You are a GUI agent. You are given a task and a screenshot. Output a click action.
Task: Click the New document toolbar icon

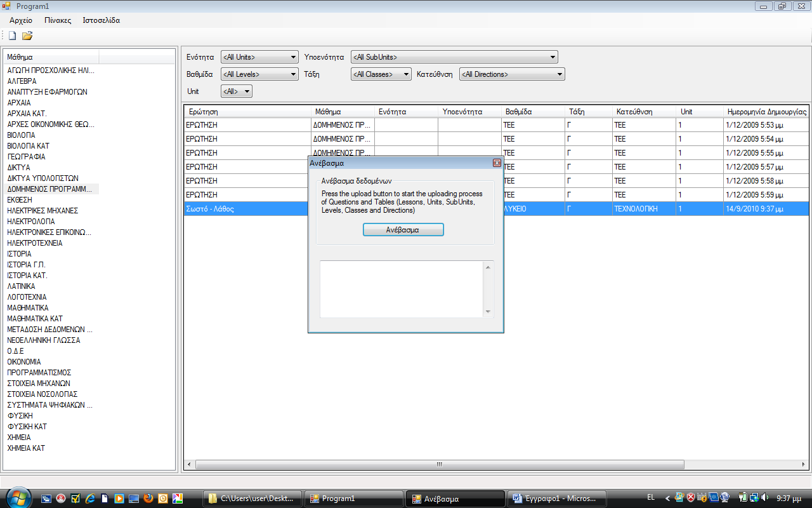(12, 36)
